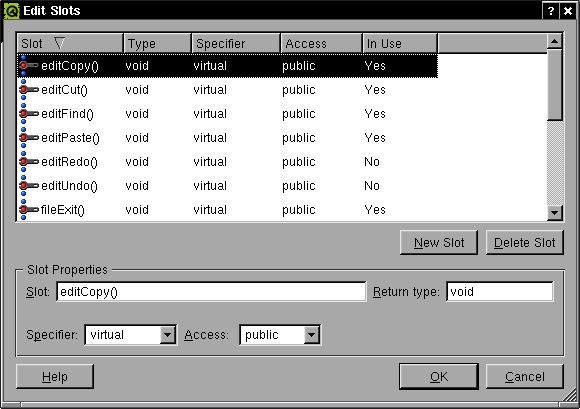Click the slot icon beside editFind()
Screen dimensions: 580x409
click(x=29, y=114)
